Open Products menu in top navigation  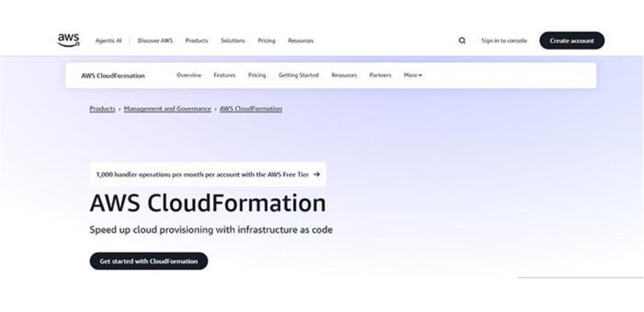pyautogui.click(x=196, y=41)
